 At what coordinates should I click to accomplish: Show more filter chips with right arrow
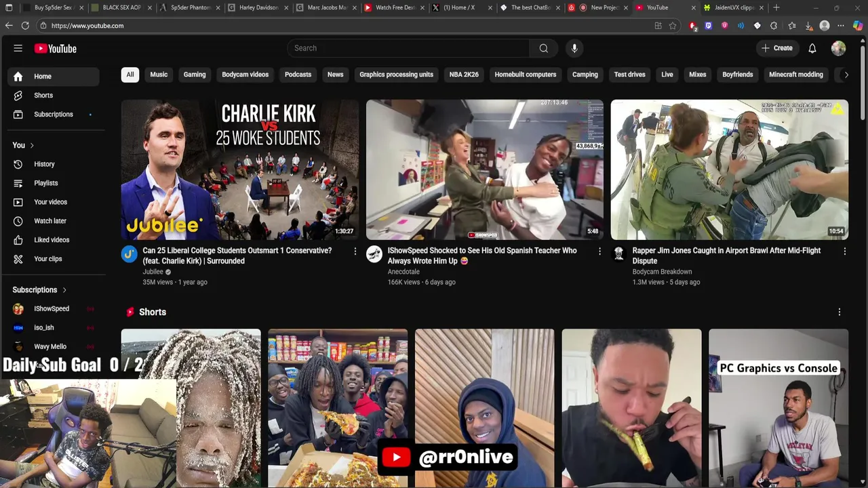pyautogui.click(x=846, y=75)
